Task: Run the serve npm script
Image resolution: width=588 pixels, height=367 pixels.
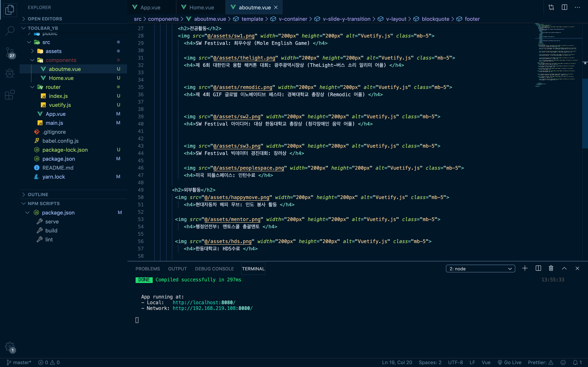Action: click(x=52, y=222)
